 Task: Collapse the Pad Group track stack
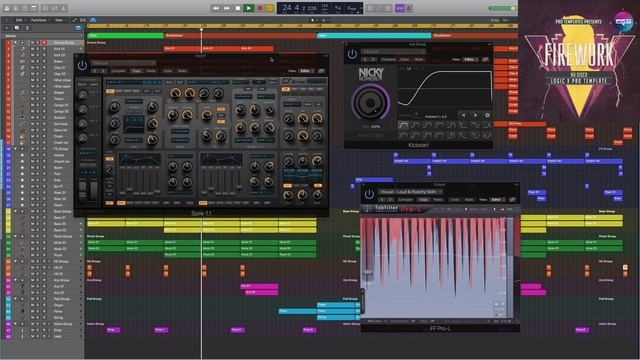[x=16, y=299]
